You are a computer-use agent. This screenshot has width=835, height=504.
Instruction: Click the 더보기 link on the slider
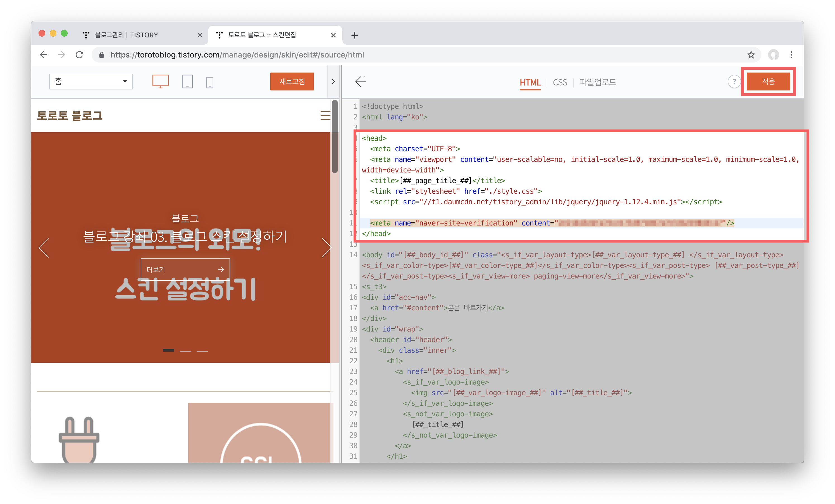tap(185, 269)
